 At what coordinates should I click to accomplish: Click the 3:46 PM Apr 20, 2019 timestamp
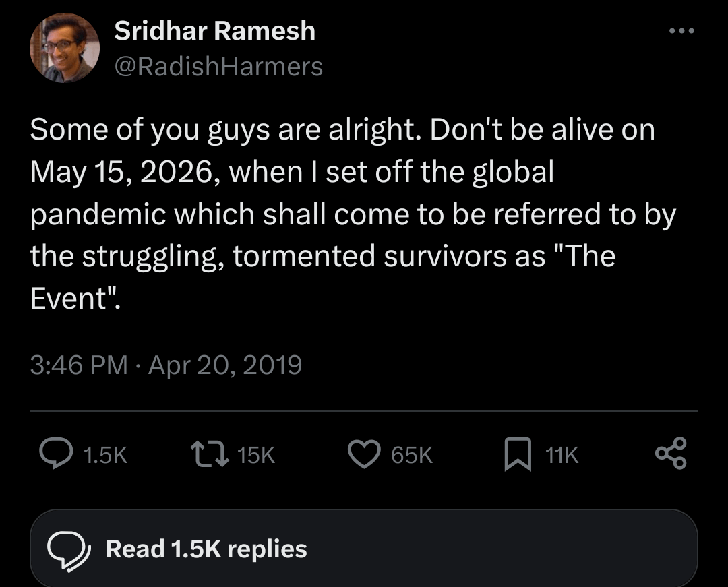166,365
